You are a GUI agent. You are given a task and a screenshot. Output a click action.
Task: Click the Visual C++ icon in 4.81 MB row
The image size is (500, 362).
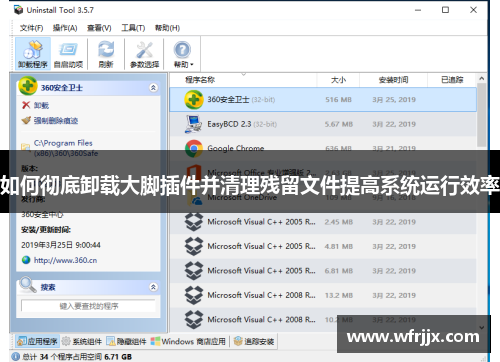[194, 246]
